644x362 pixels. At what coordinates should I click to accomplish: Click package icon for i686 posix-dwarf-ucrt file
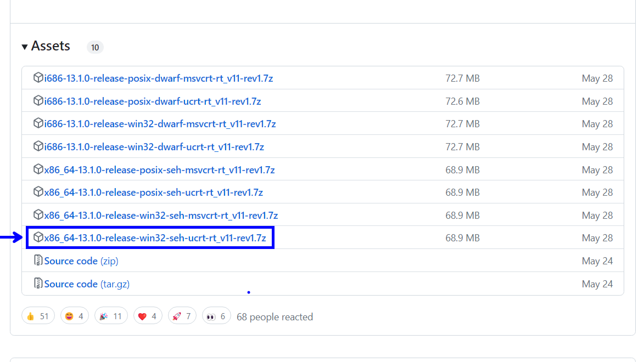tap(38, 100)
